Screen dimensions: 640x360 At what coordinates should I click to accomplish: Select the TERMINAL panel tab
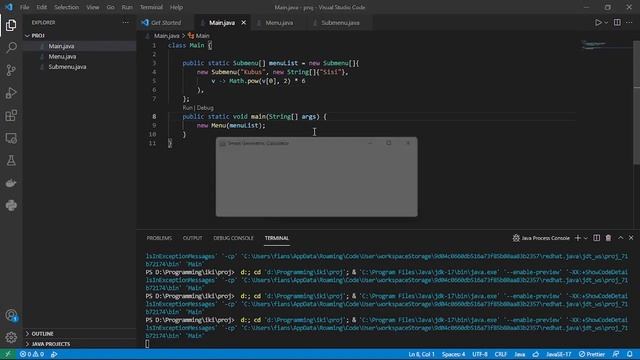click(277, 238)
